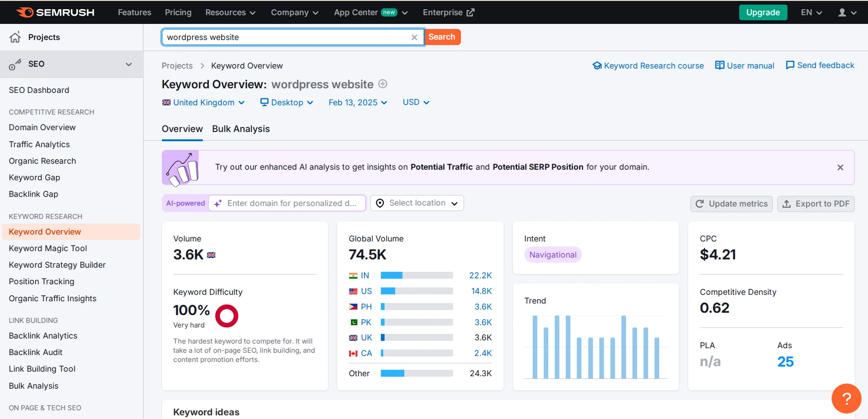Viewport: 868px width, 419px height.
Task: Click the Enterprise external-link icon
Action: [x=470, y=12]
